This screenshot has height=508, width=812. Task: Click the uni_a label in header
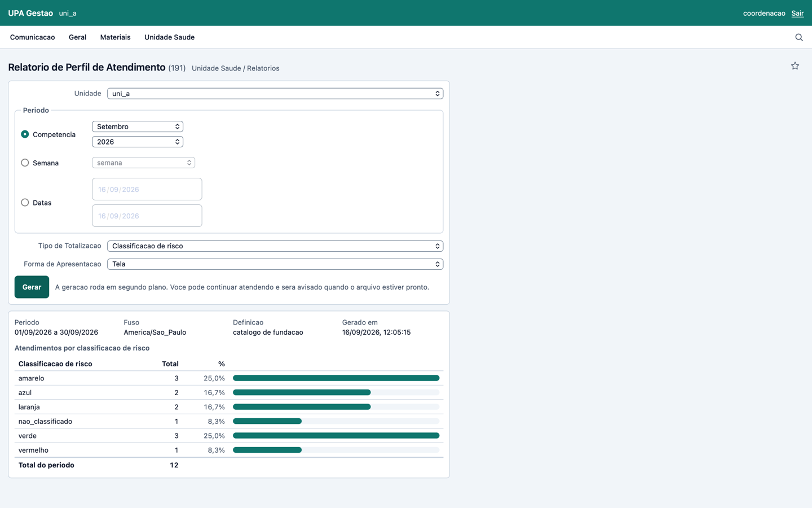click(68, 13)
